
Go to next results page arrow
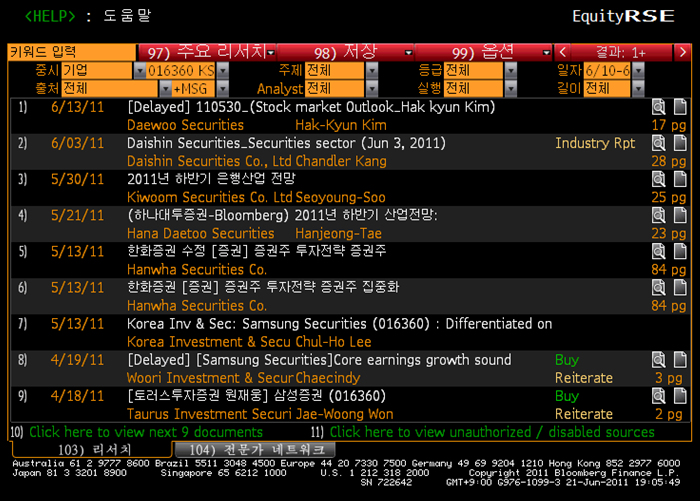coord(682,53)
